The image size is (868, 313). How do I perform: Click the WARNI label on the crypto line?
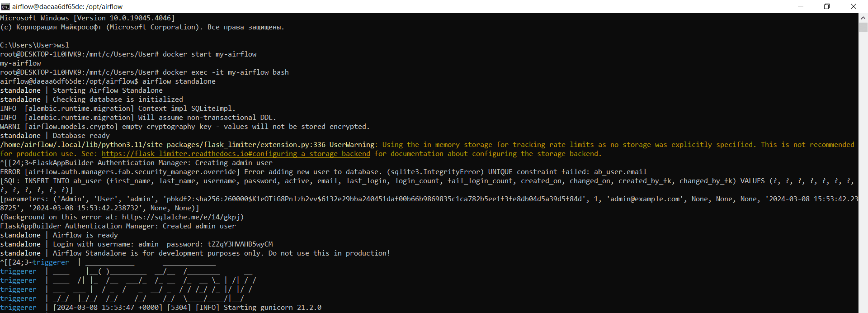point(10,127)
